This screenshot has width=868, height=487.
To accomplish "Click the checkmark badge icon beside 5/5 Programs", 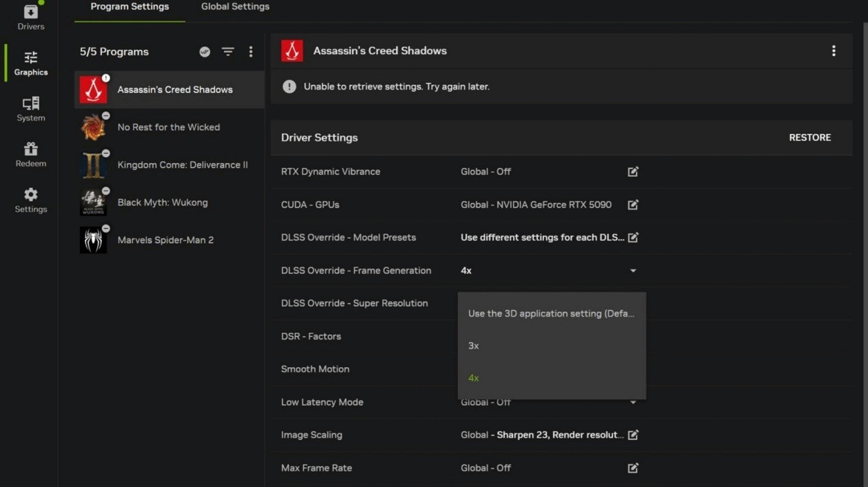I will point(205,52).
